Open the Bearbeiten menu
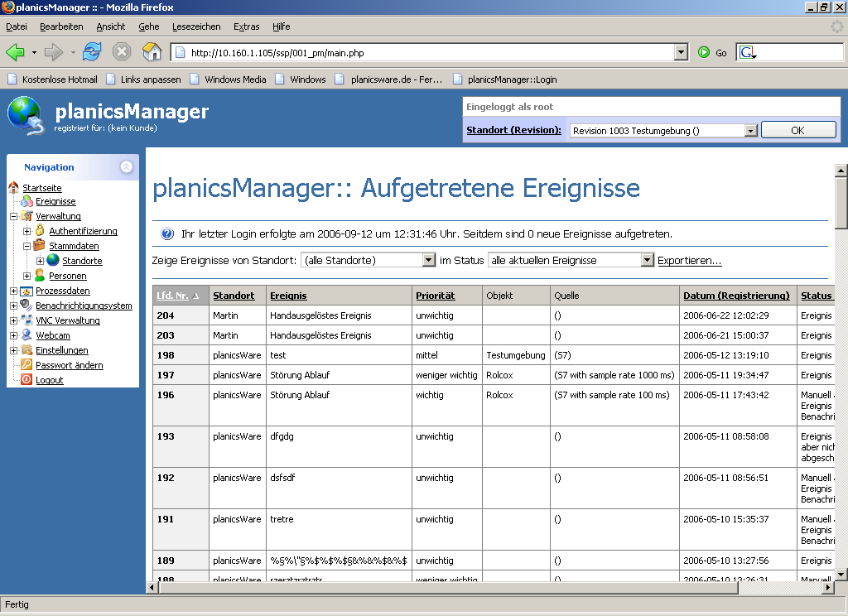 [61, 26]
